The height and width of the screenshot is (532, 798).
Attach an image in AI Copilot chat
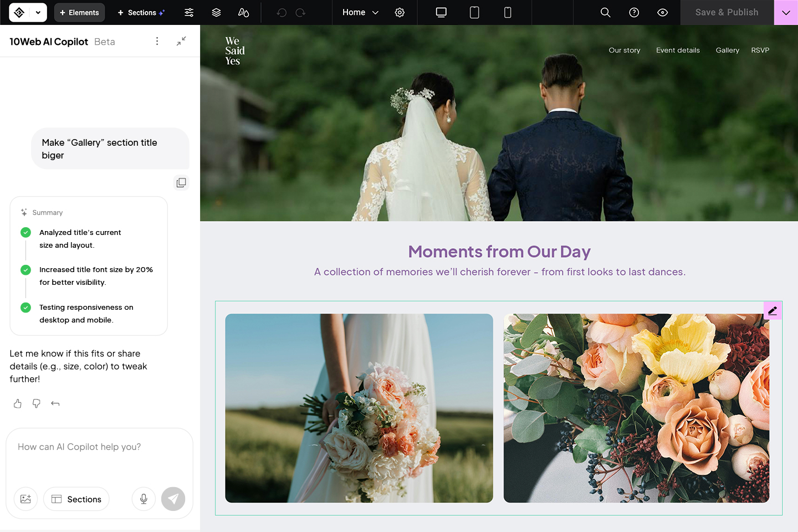25,499
